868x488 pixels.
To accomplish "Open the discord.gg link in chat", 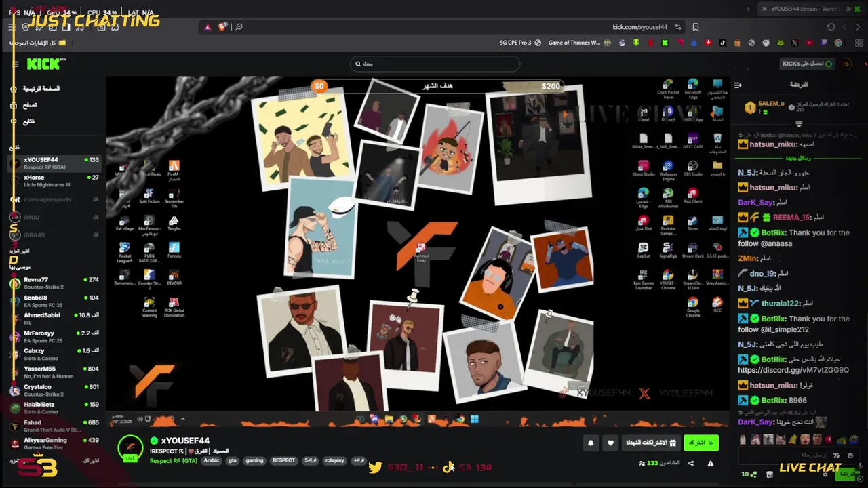I will tap(793, 370).
